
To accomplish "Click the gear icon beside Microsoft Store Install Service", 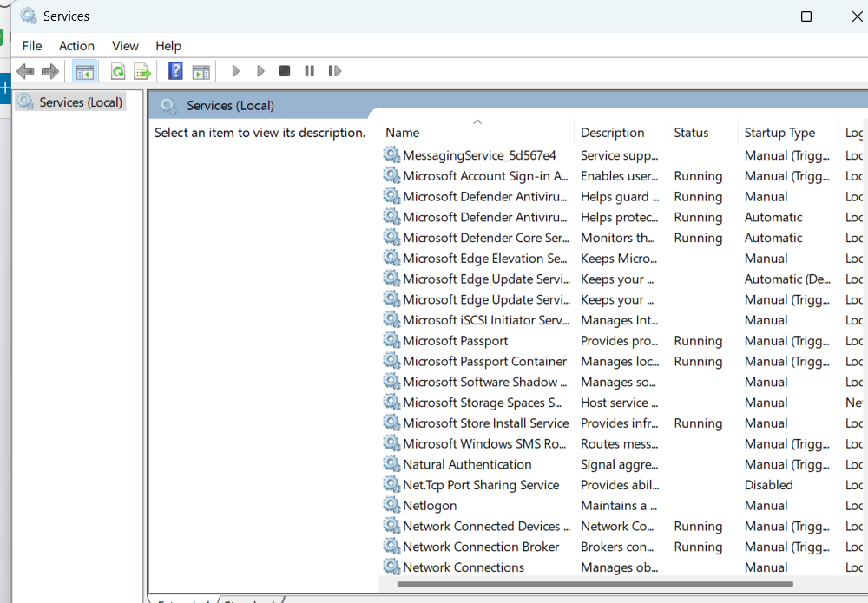I will click(392, 423).
